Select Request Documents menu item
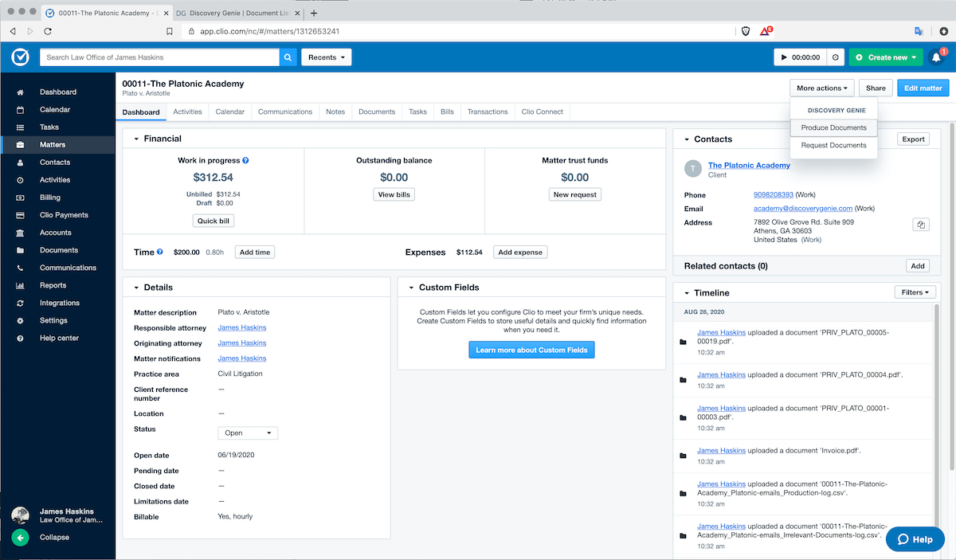956x560 pixels. pyautogui.click(x=834, y=145)
